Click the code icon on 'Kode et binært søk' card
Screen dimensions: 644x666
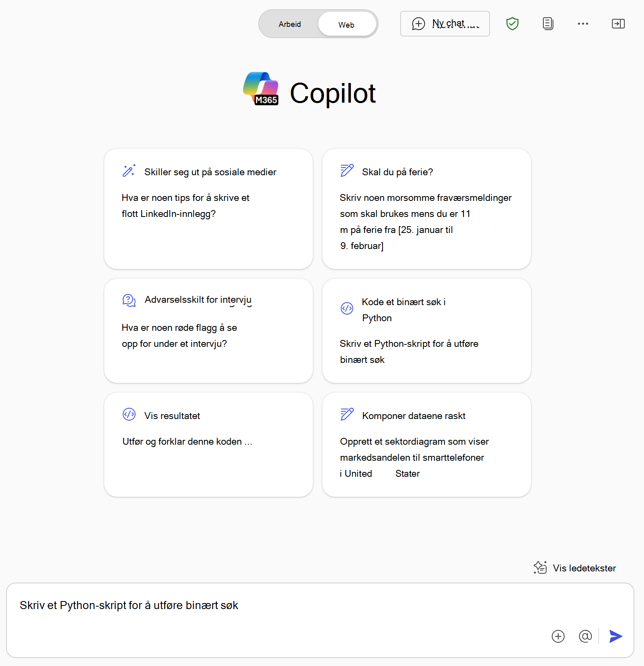click(347, 308)
